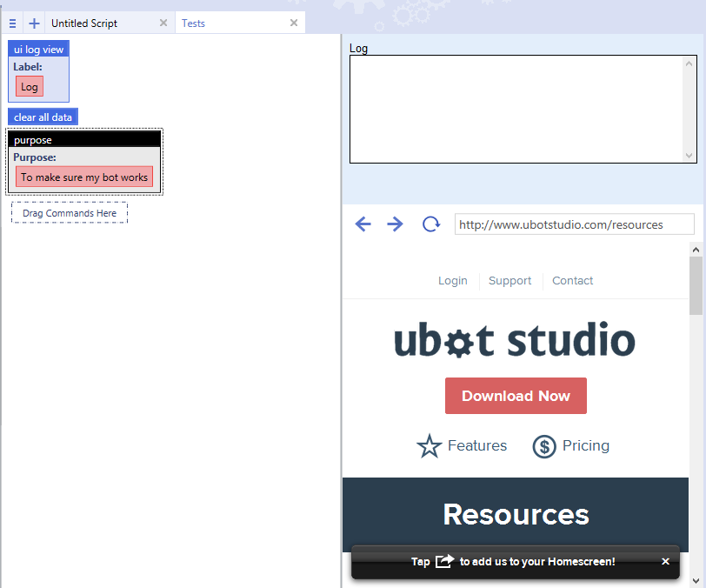Select the clear all data command

(x=43, y=117)
